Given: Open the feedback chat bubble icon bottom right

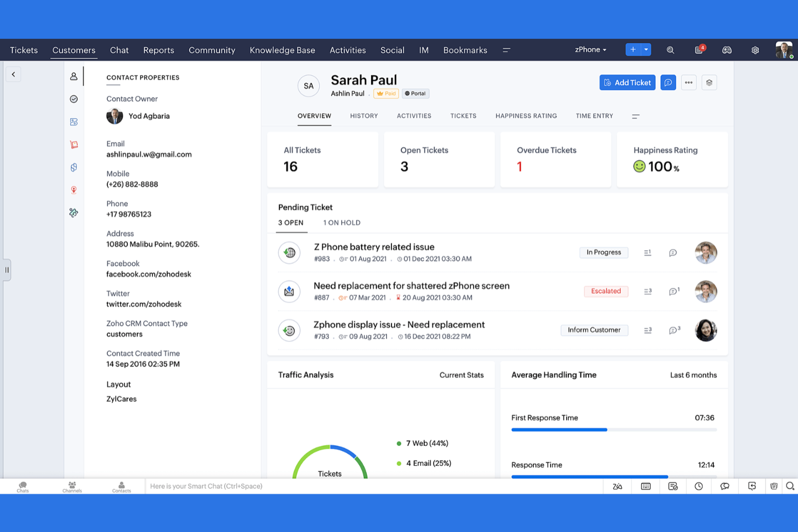Looking at the screenshot, I should point(724,486).
